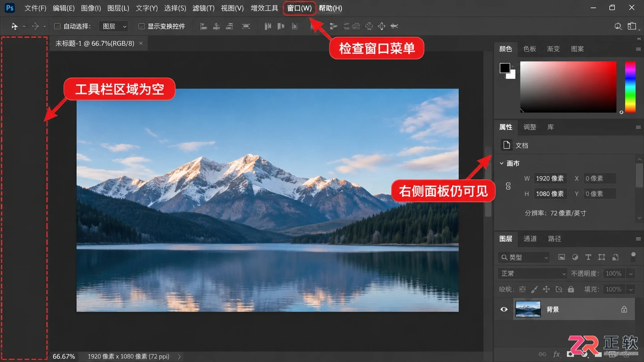Viewport: 644px width, 362px height.
Task: Switch to the 调整 tab
Action: pyautogui.click(x=530, y=127)
